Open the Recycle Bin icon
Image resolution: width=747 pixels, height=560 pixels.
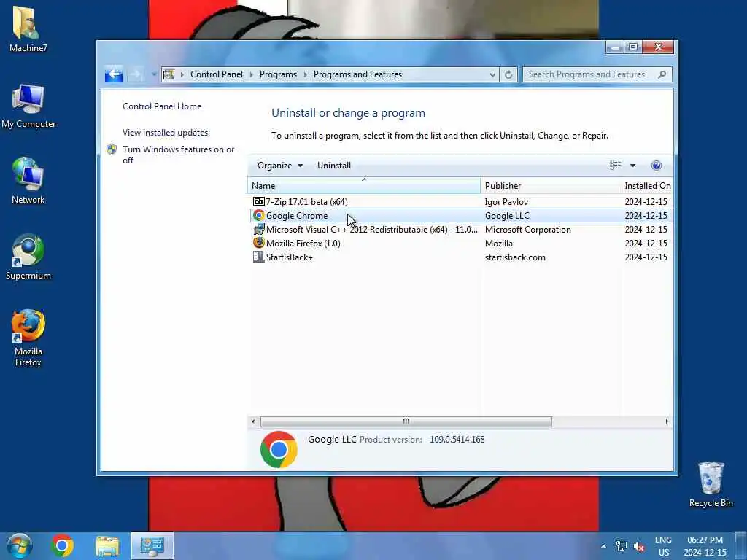click(711, 478)
